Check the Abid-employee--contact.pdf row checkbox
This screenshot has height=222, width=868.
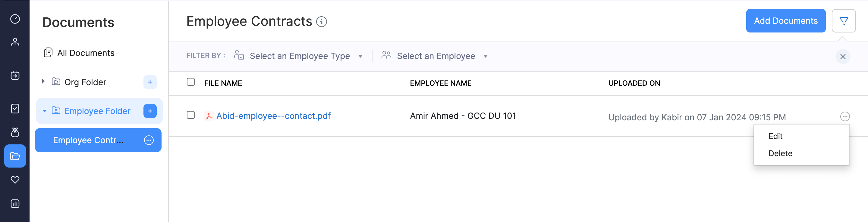coord(191,115)
